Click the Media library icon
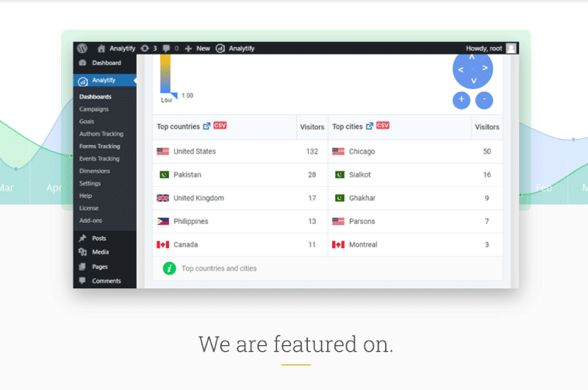The height and width of the screenshot is (390, 588). [x=82, y=252]
